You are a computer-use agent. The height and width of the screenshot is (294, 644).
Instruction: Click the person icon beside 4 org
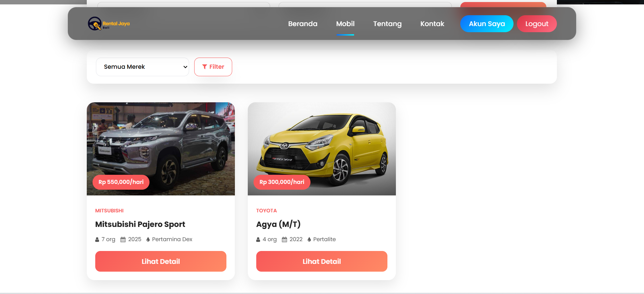tap(258, 239)
